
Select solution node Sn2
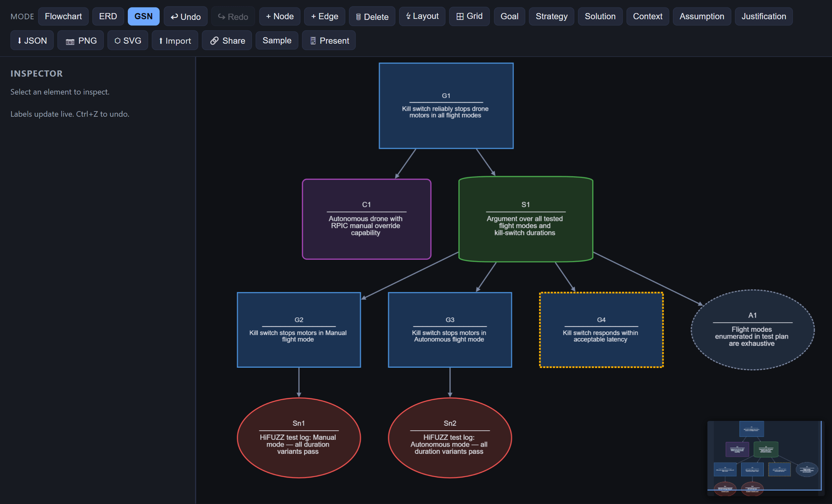(x=450, y=437)
